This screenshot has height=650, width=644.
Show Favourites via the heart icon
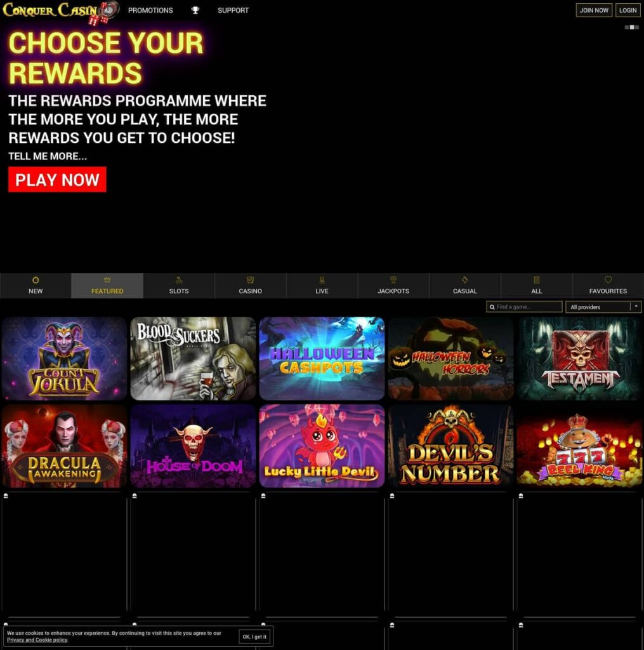608,280
